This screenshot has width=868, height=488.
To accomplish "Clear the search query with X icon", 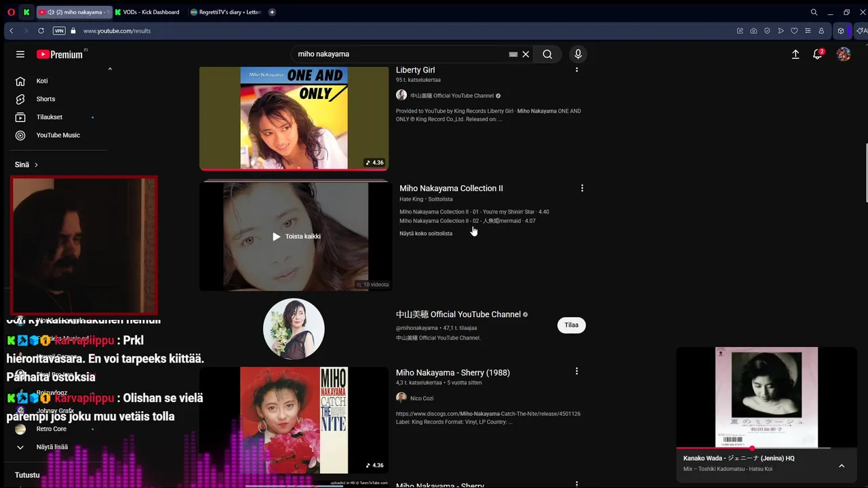I will tap(526, 54).
